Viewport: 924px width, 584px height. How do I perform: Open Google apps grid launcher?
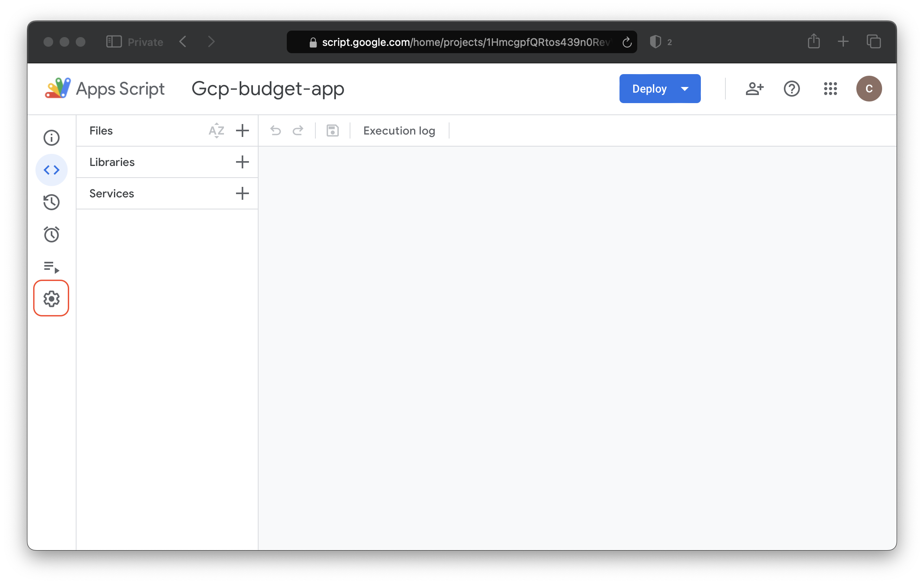(830, 89)
